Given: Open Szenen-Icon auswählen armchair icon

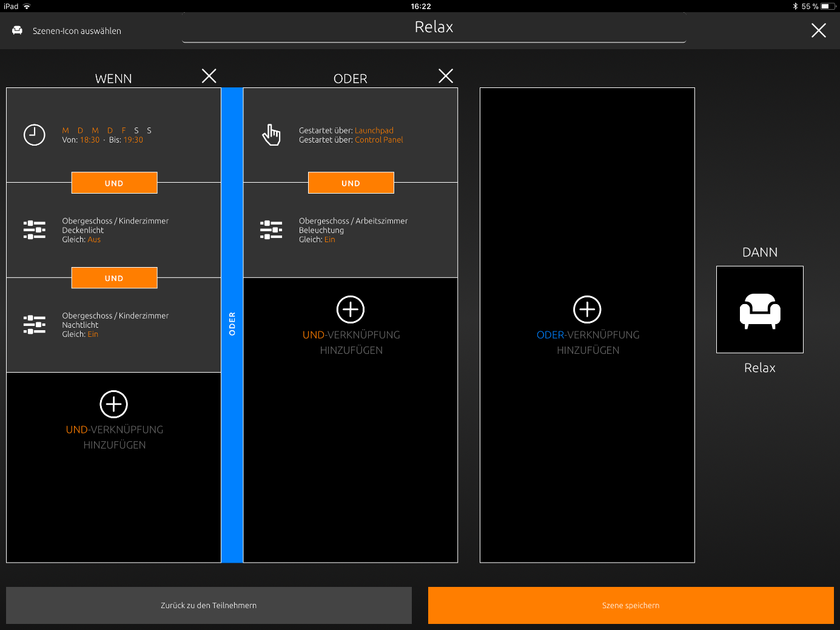Looking at the screenshot, I should pyautogui.click(x=18, y=30).
